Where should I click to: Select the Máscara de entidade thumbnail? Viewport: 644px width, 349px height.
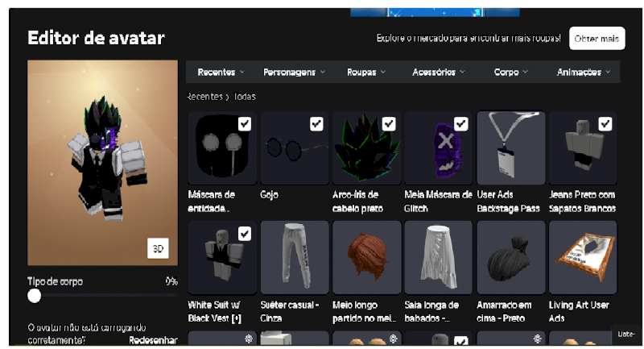(x=222, y=148)
